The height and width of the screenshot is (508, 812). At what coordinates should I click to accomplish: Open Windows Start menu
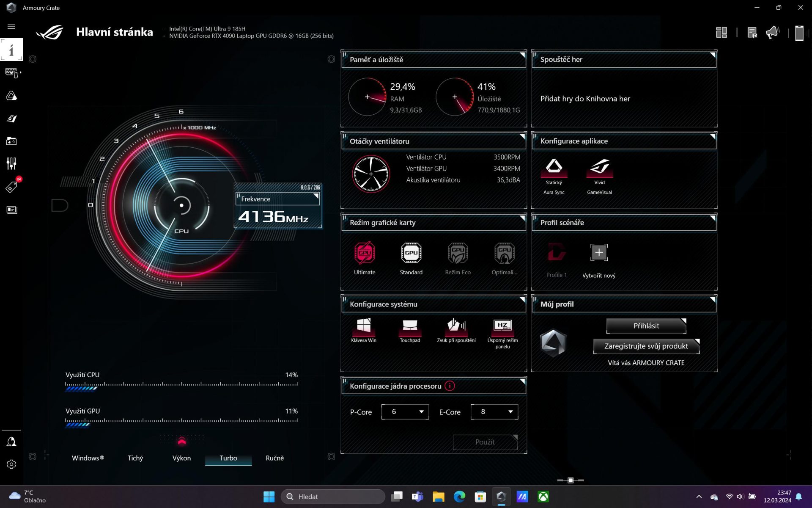269,497
